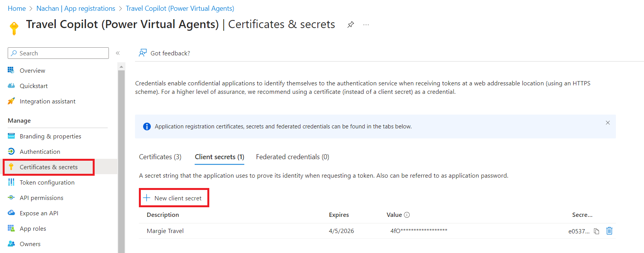Copy the secret ID to clipboard
Viewport: 644px width, 253px height.
click(596, 231)
